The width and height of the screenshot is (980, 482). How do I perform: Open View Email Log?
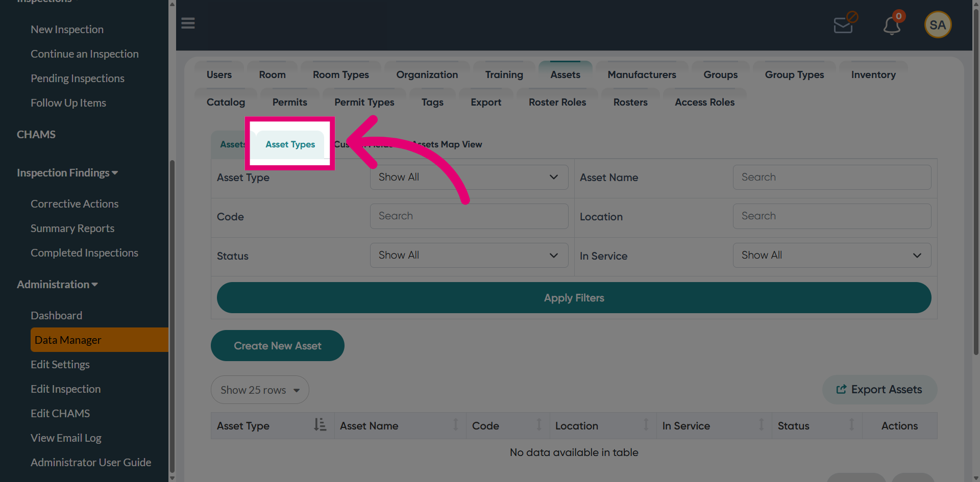66,438
